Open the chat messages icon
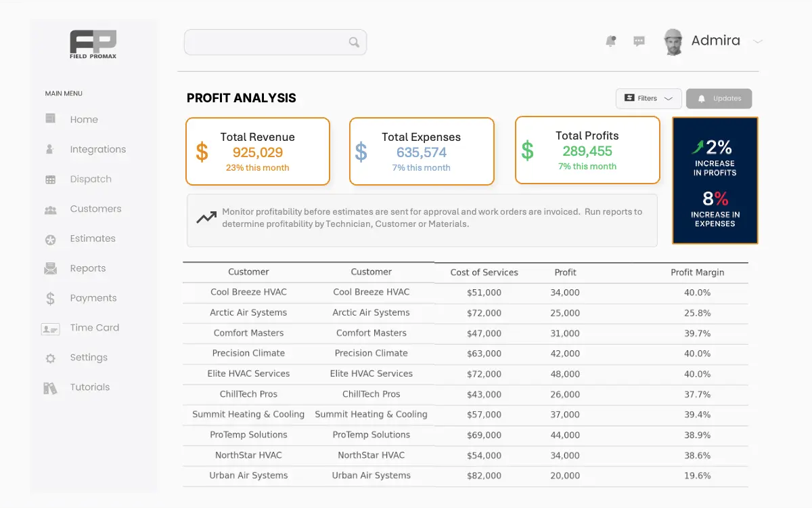This screenshot has height=508, width=812. click(639, 41)
